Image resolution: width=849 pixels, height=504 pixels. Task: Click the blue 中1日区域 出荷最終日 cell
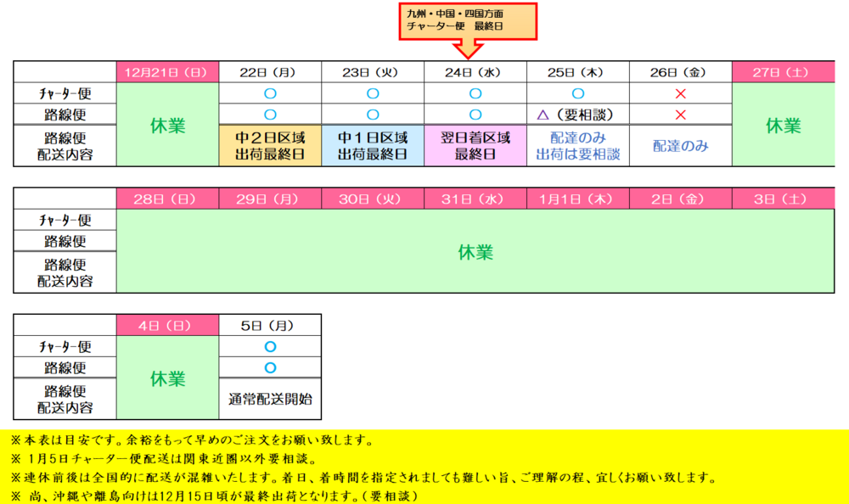click(x=373, y=145)
